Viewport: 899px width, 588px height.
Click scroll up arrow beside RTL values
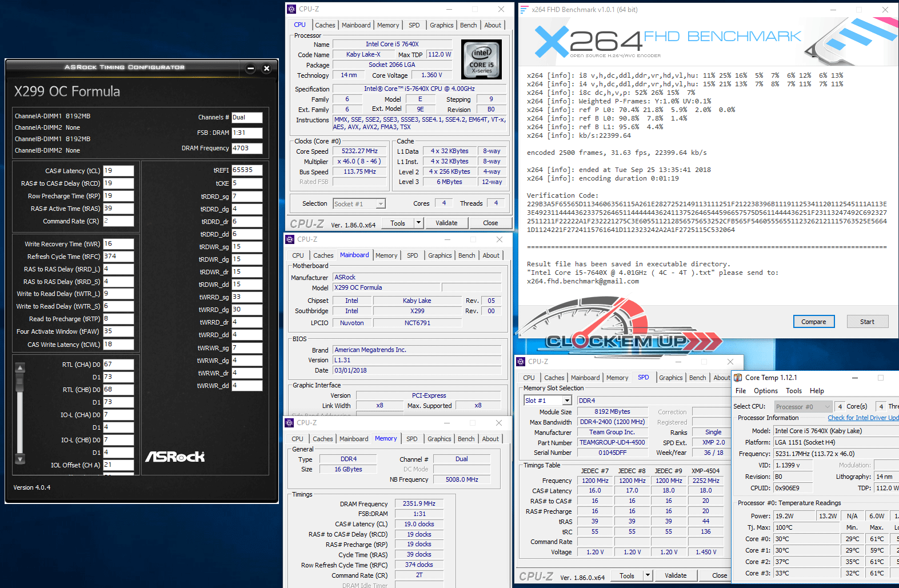point(20,368)
